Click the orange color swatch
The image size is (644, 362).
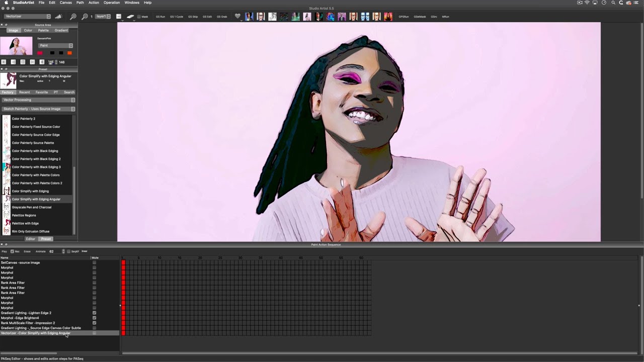point(69,53)
